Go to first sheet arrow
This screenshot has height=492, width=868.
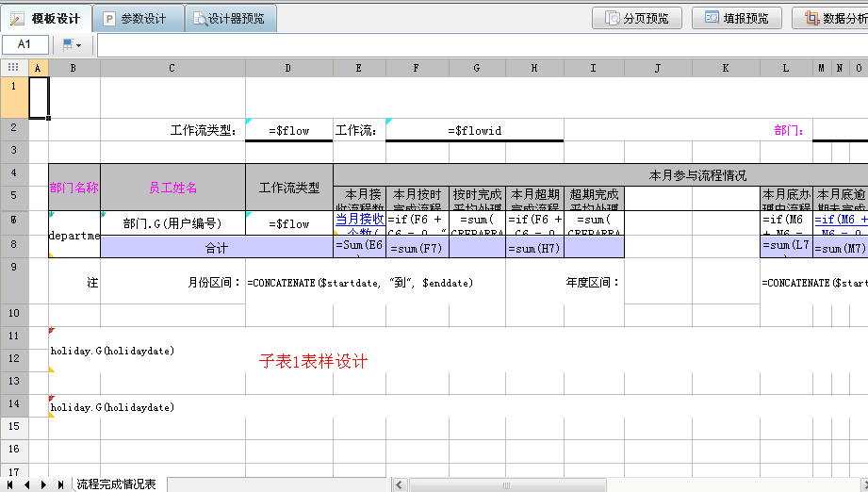[9, 484]
